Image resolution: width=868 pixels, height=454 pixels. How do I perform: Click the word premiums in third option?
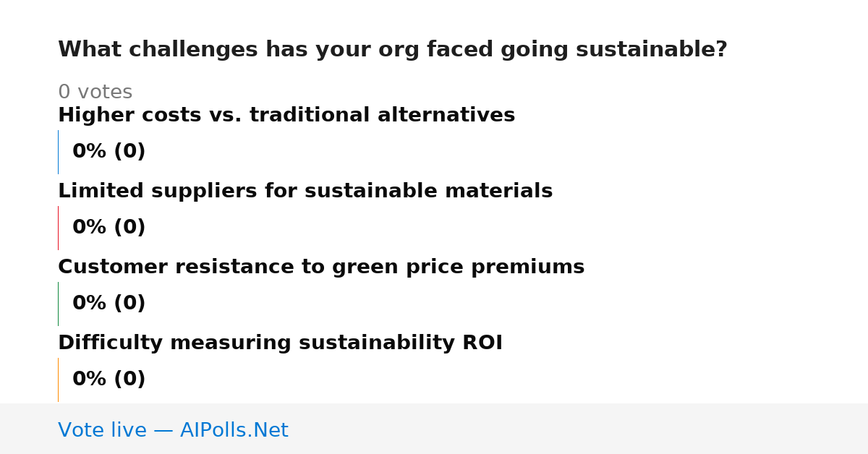[x=528, y=267]
